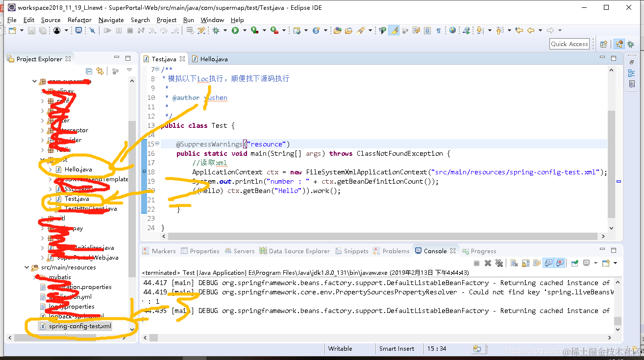Click Show Whitespace Characters pilcrow icon
This screenshot has width=644, height=360.
[439, 30]
